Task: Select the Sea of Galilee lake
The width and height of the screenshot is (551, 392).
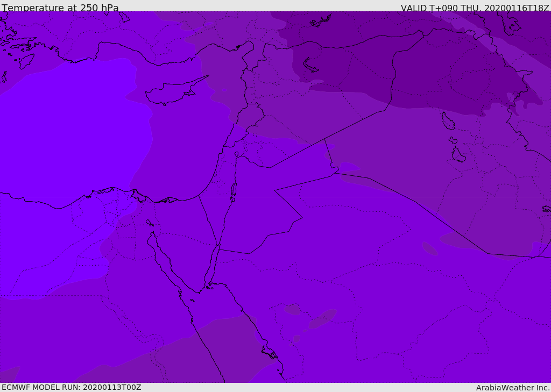Action: tap(237, 154)
